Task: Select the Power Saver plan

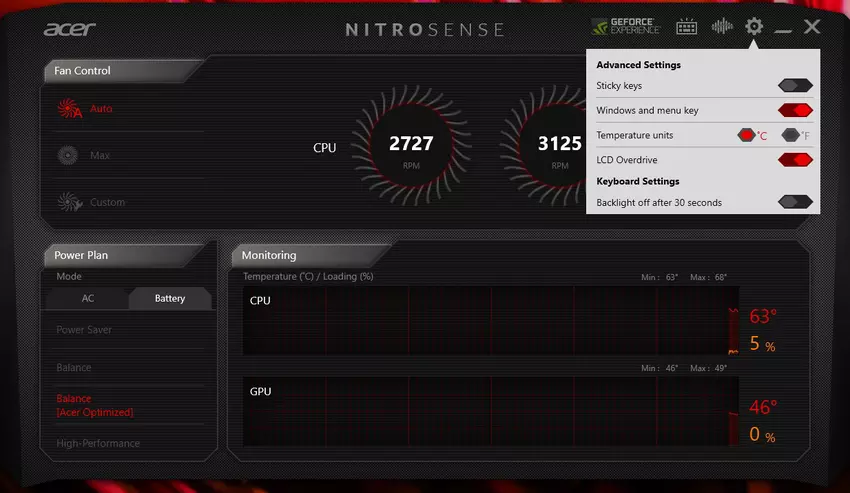Action: (84, 330)
